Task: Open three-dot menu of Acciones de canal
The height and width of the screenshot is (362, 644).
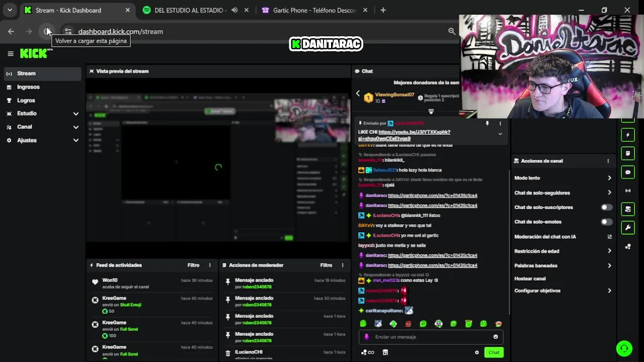Action: [608, 161]
